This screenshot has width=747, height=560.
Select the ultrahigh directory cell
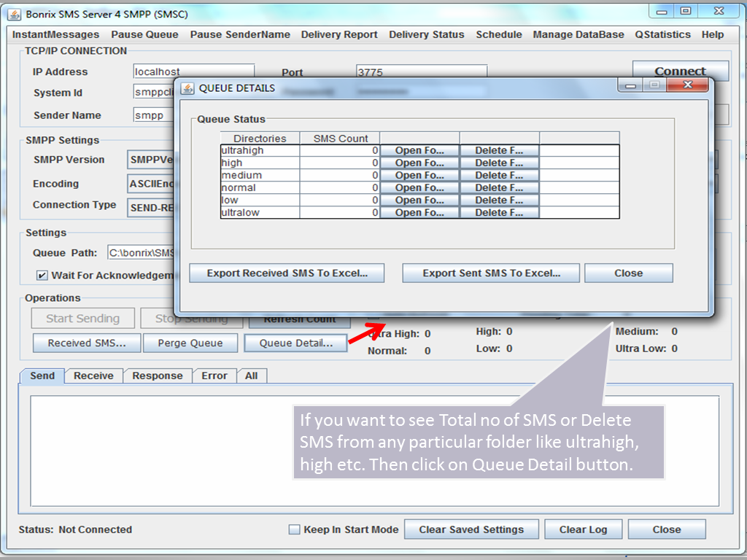[260, 150]
